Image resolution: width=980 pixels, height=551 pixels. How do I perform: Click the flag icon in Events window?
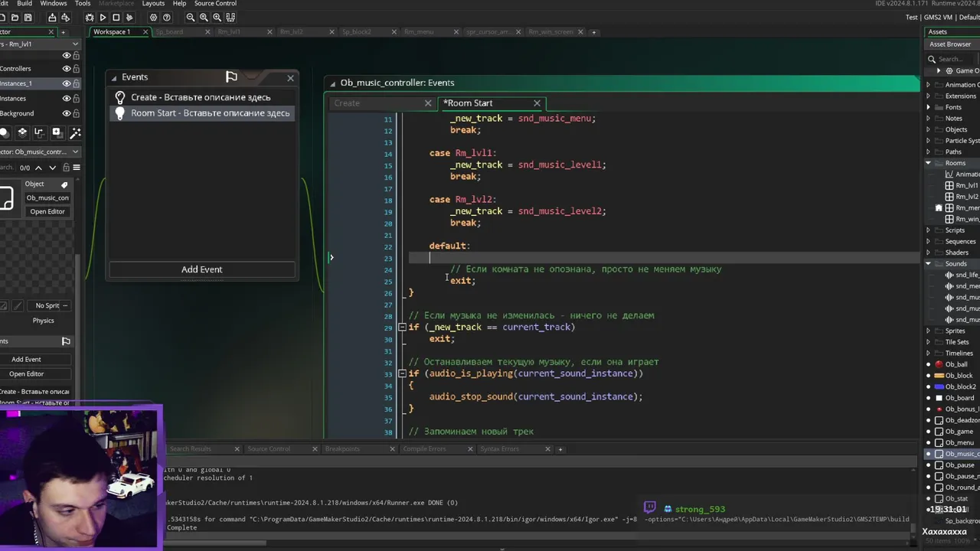[231, 77]
